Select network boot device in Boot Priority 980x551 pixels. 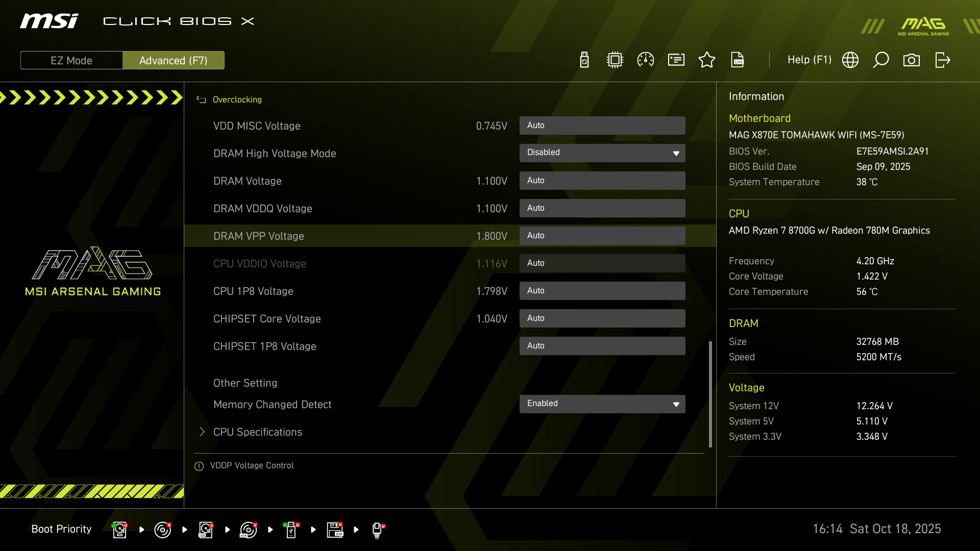coord(377,530)
